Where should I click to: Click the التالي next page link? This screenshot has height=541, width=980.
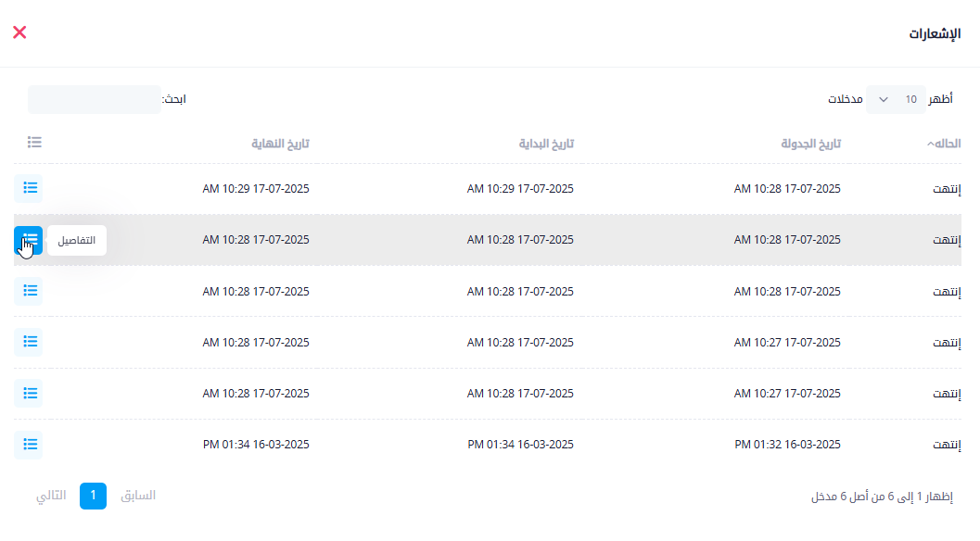[51, 496]
